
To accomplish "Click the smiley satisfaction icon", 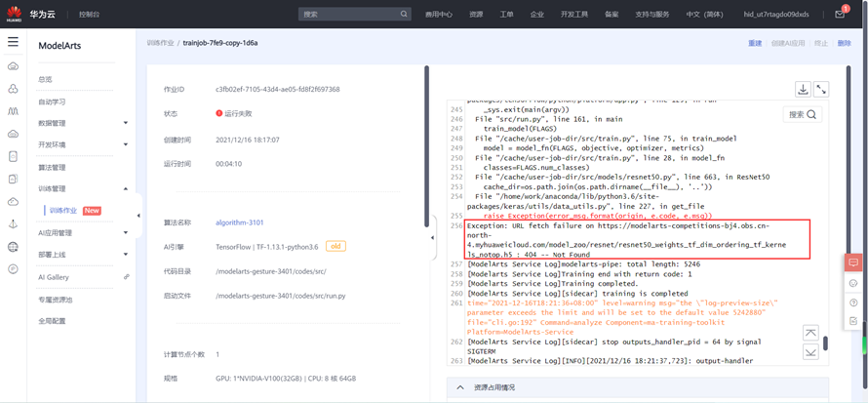I will [x=853, y=283].
